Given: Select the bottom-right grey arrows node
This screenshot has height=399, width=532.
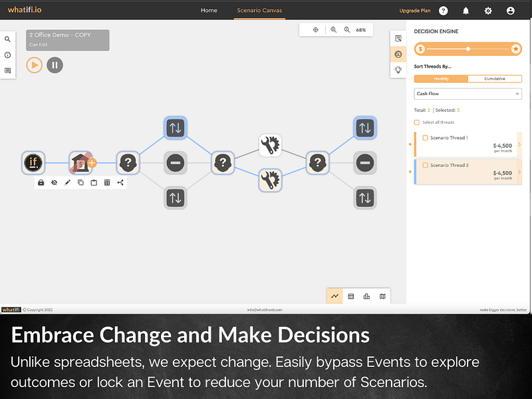Looking at the screenshot, I should point(365,198).
